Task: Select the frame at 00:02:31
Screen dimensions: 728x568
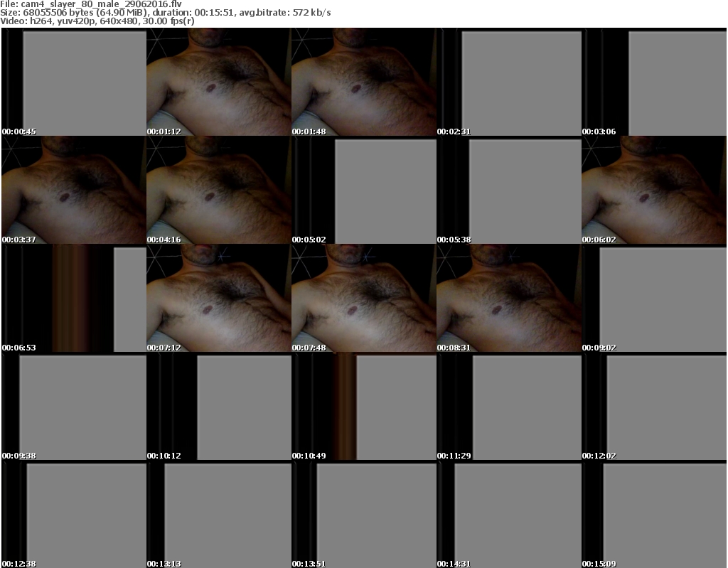Action: pyautogui.click(x=509, y=82)
